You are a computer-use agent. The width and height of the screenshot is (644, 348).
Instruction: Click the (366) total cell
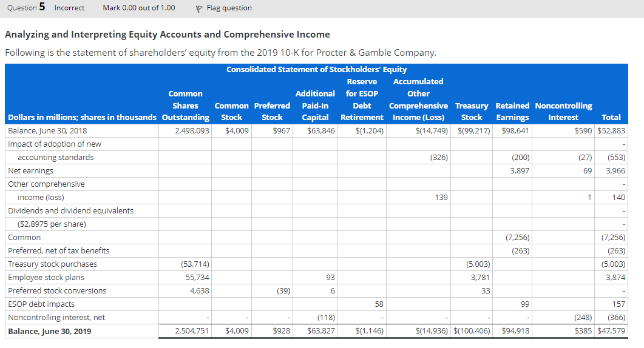tap(611, 318)
